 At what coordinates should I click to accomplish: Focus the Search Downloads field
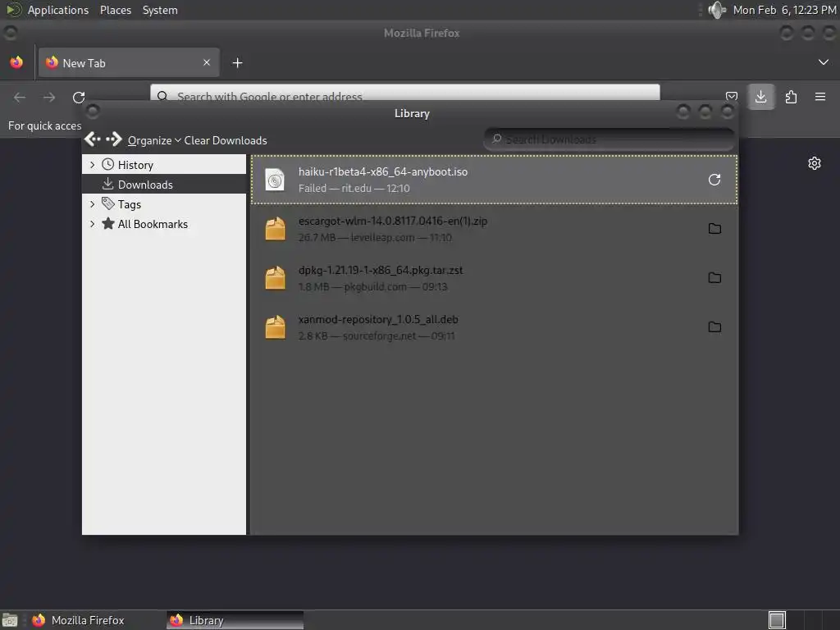[609, 139]
